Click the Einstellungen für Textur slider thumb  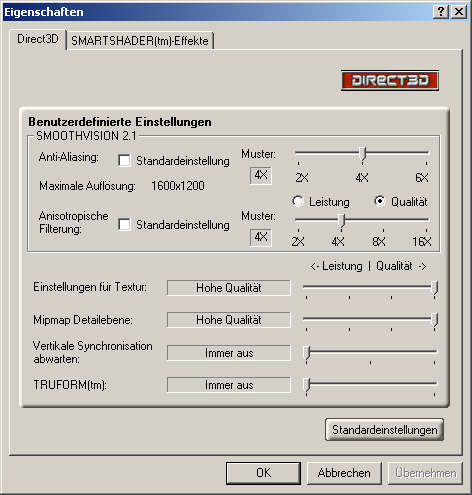point(435,288)
